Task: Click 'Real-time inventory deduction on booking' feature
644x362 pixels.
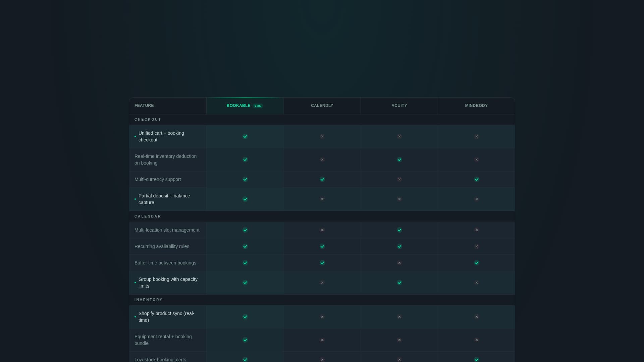Action: tap(166, 160)
